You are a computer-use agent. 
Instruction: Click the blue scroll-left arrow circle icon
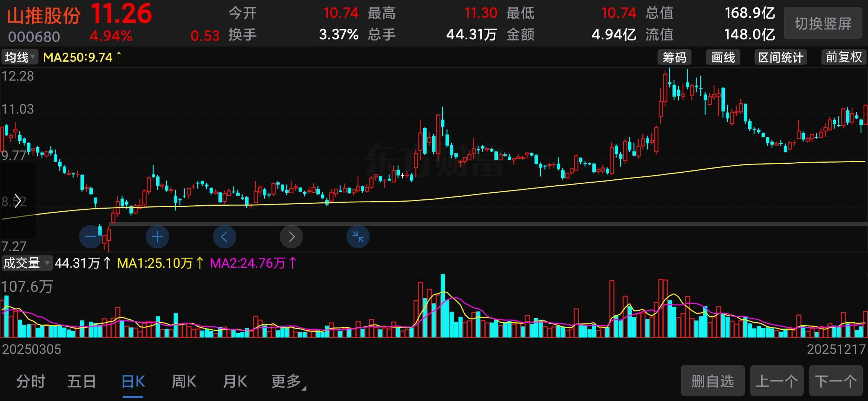click(224, 237)
